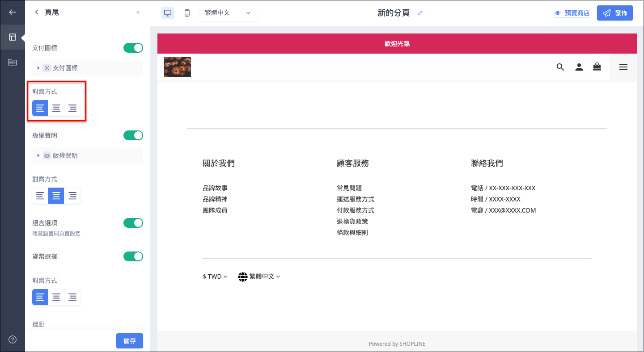Click the 團隊成員 footer link
This screenshot has height=352, width=644.
click(x=215, y=210)
